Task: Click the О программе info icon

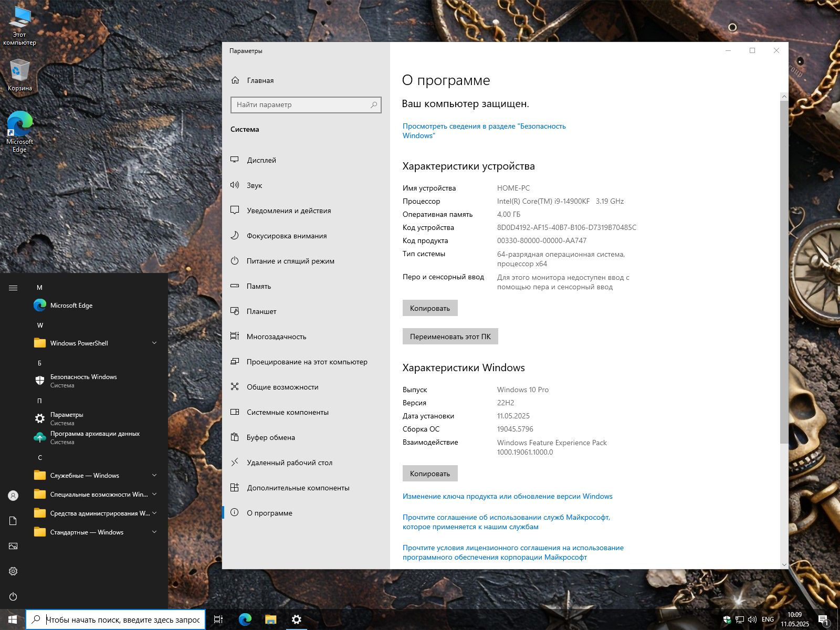Action: (235, 513)
